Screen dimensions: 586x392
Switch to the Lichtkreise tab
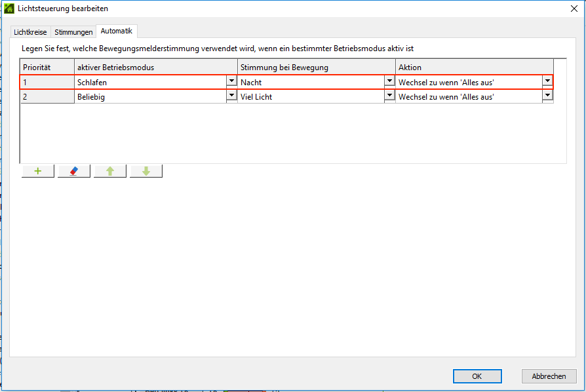[31, 32]
